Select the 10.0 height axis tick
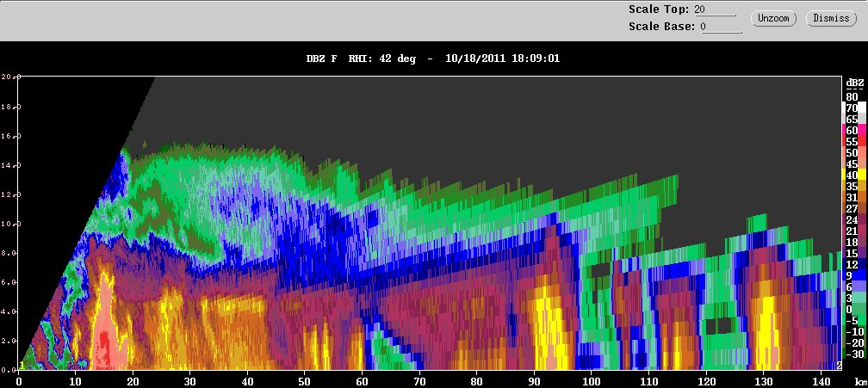 click(x=10, y=224)
